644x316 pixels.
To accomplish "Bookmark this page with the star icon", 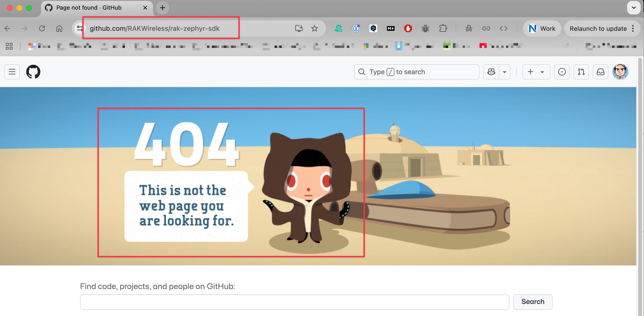I will click(x=314, y=28).
